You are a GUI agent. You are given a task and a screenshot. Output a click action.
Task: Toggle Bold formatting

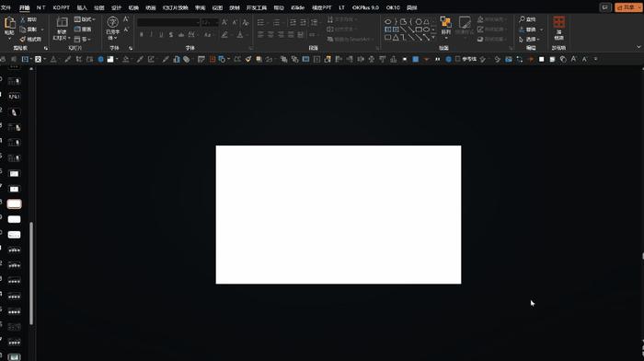point(142,35)
